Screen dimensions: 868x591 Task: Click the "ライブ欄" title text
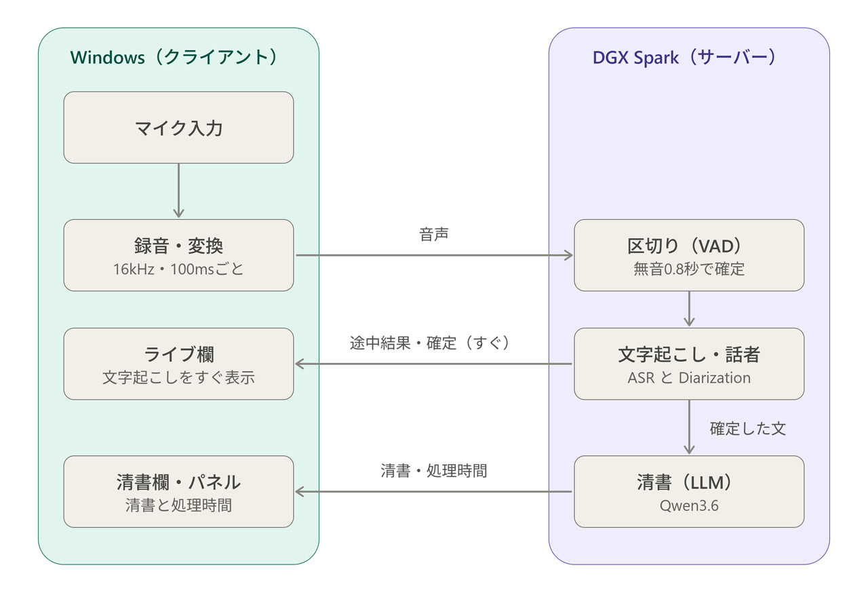pos(178,354)
